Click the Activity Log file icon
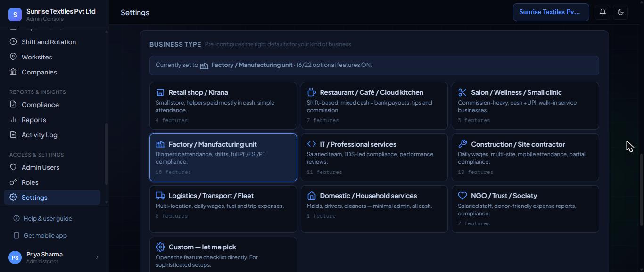Screen dimensions: 644x272 (x=13, y=135)
